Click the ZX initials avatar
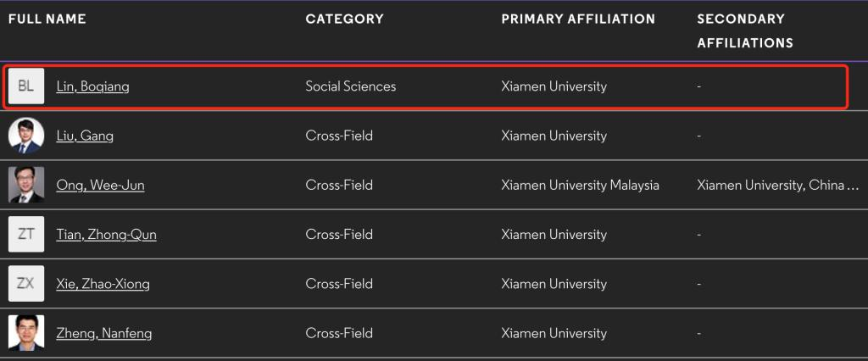Viewport: 868px width, 361px height. point(26,284)
